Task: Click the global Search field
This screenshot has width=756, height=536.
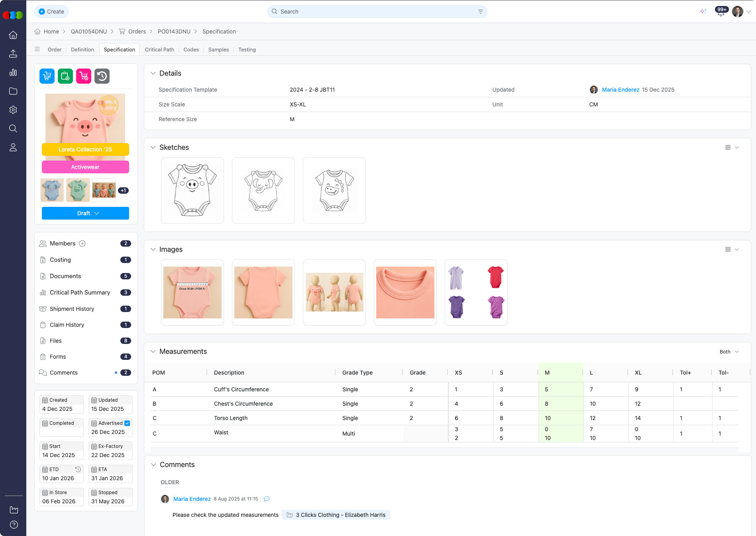Action: [x=377, y=12]
